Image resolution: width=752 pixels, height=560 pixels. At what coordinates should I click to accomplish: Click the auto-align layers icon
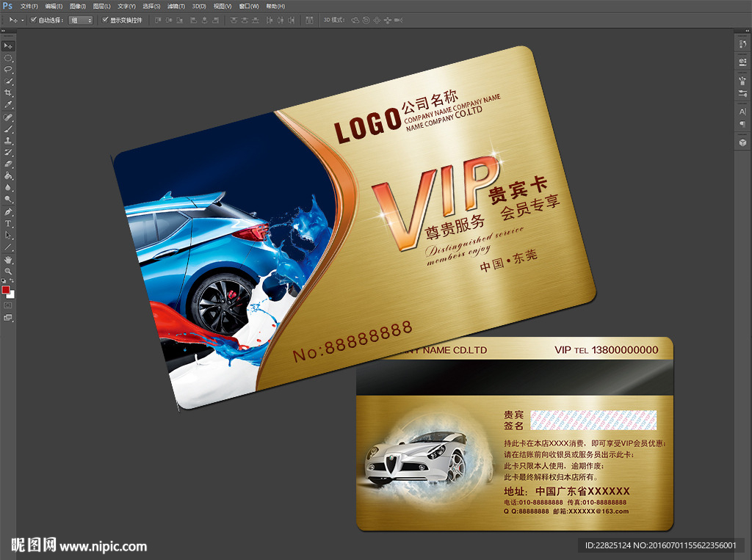click(x=309, y=20)
